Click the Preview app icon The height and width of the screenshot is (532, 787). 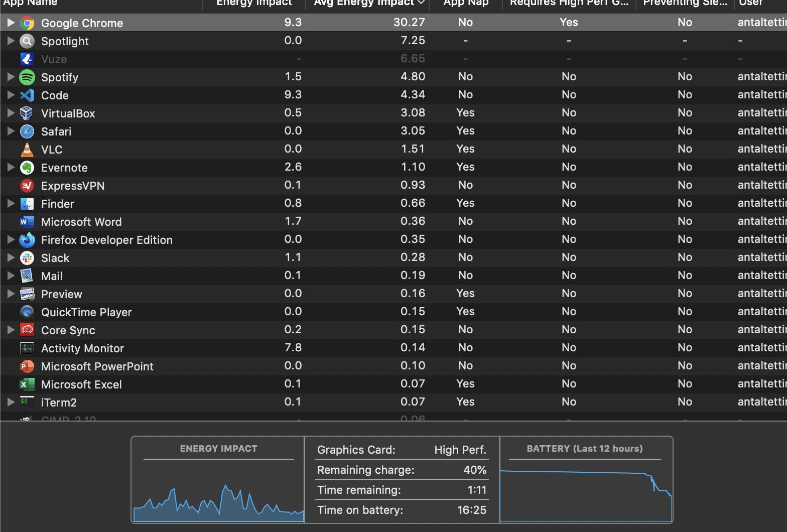[x=27, y=294]
